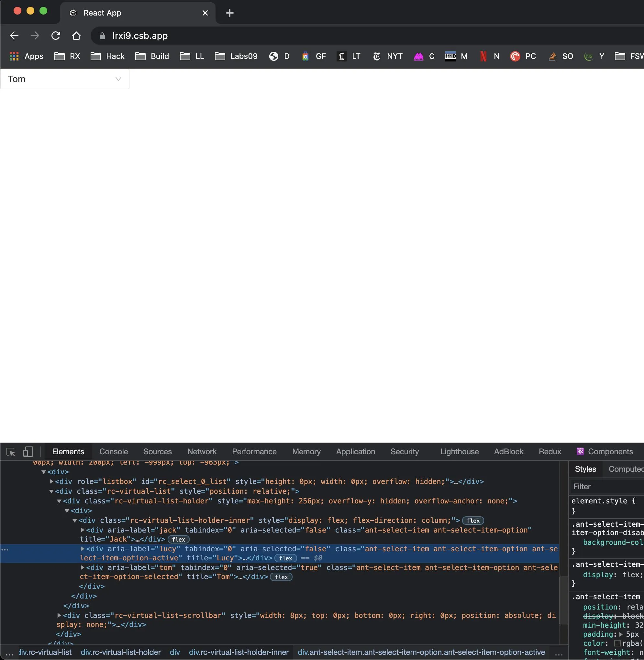Open the Network devtools tab
Image resolution: width=644 pixels, height=660 pixels.
(x=202, y=452)
